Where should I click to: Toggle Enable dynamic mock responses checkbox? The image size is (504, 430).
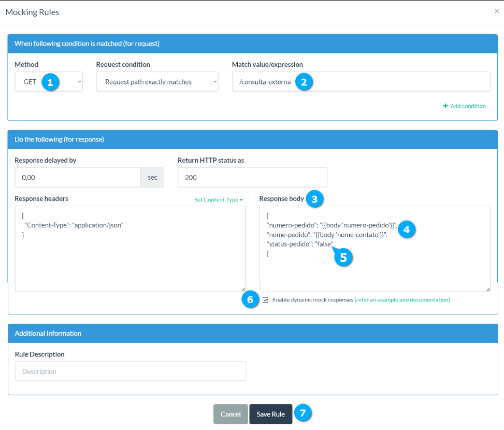[266, 300]
